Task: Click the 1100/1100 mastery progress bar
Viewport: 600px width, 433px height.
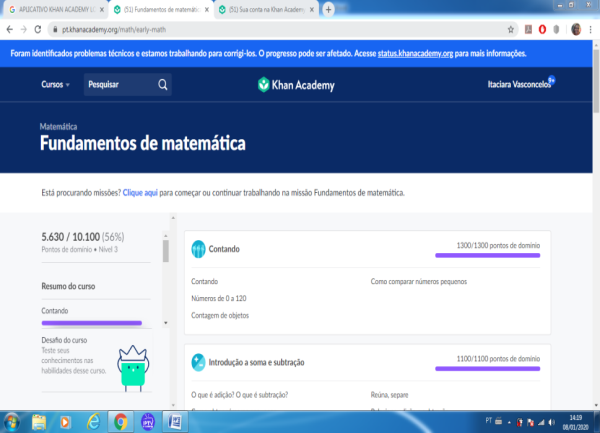Action: (x=488, y=369)
